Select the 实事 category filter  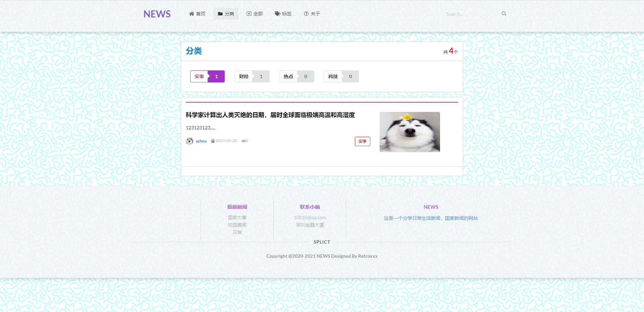pos(199,76)
